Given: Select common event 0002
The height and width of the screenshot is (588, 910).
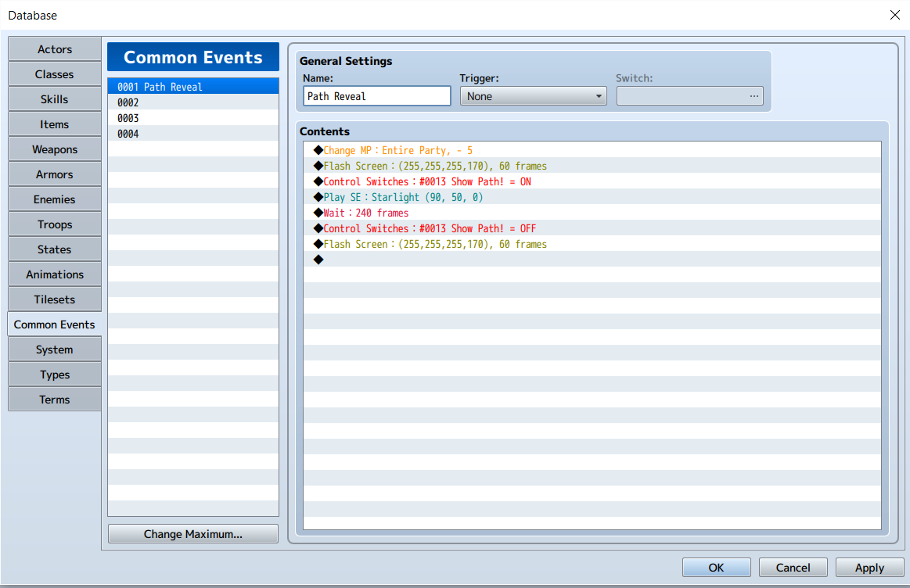Looking at the screenshot, I should pos(193,102).
